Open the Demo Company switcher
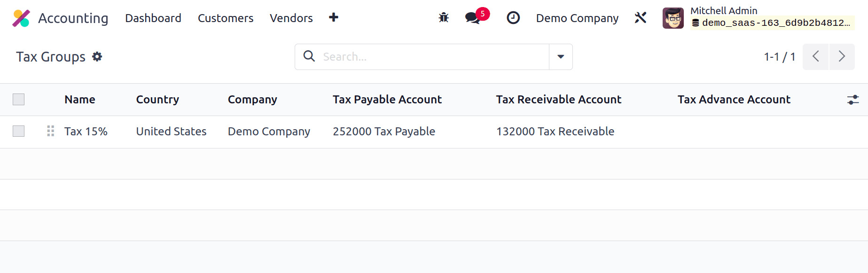Viewport: 868px width, 273px height. (x=577, y=18)
